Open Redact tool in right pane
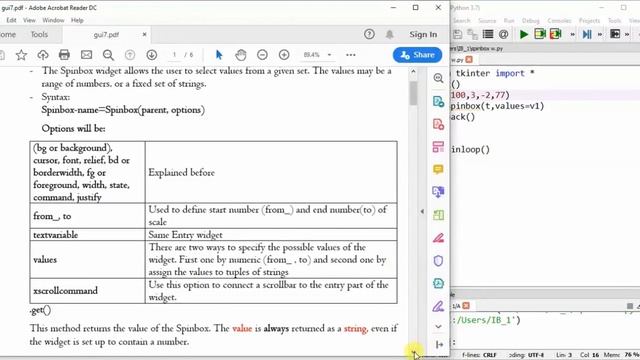 [x=438, y=238]
